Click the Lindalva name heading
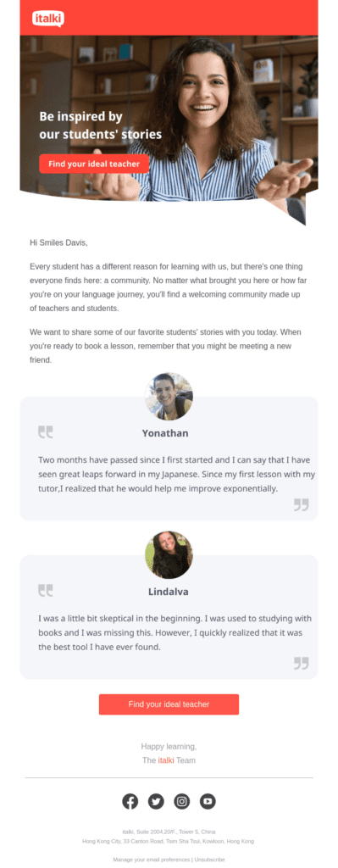338x868 pixels. [169, 592]
